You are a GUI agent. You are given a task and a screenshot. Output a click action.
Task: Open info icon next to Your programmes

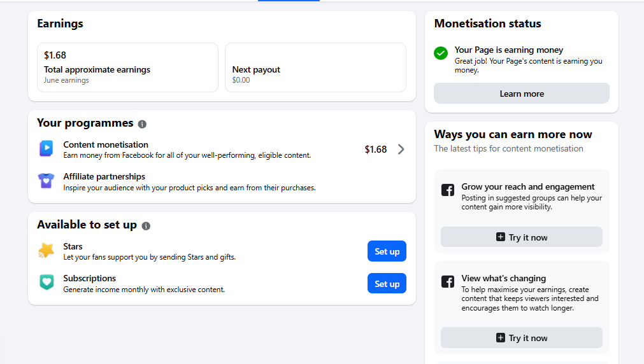point(142,124)
